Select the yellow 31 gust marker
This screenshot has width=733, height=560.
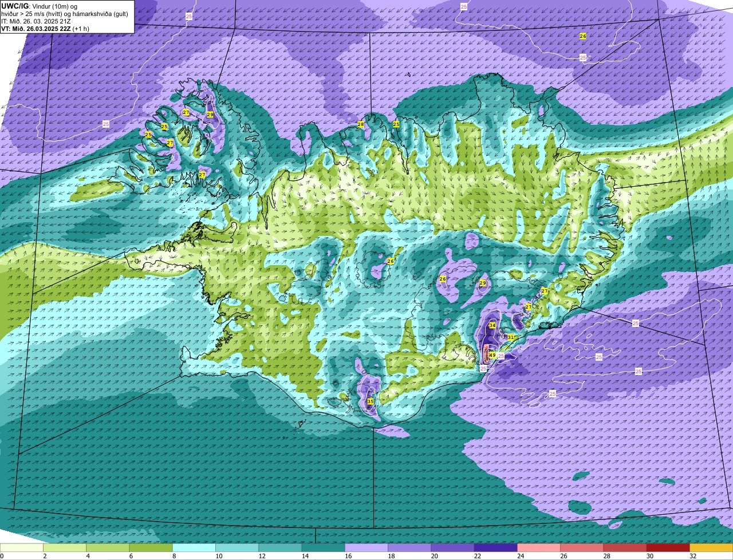[511, 337]
